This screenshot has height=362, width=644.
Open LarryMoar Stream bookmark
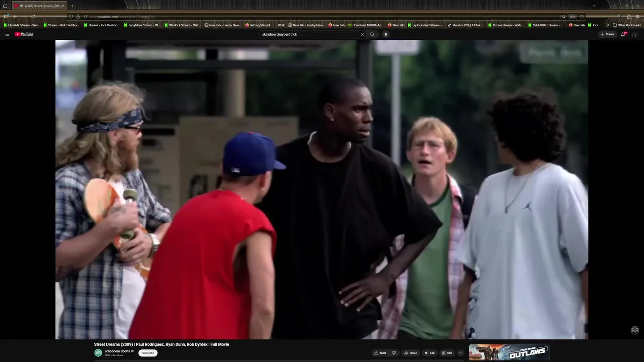tap(142, 25)
